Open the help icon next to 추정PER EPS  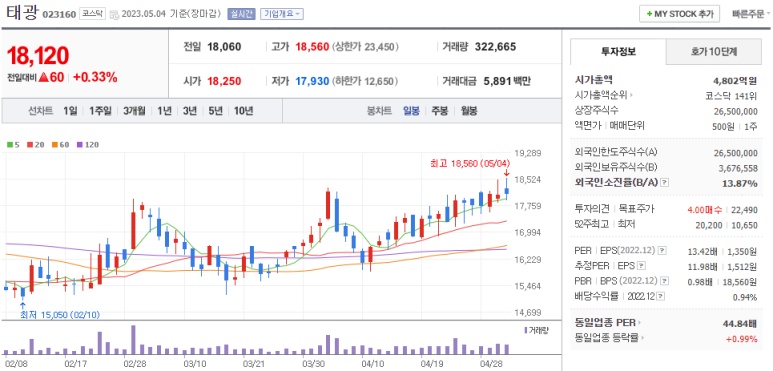(x=641, y=266)
